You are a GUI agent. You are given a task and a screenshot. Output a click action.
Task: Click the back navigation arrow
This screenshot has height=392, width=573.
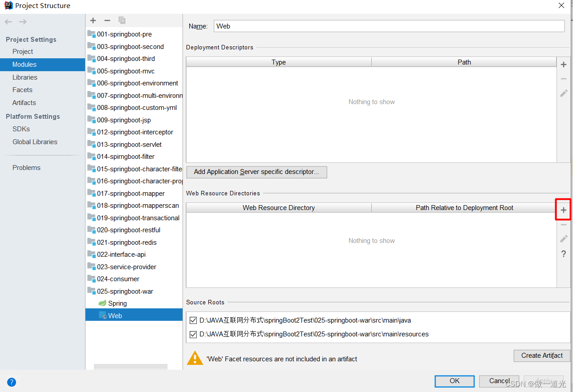[8, 21]
